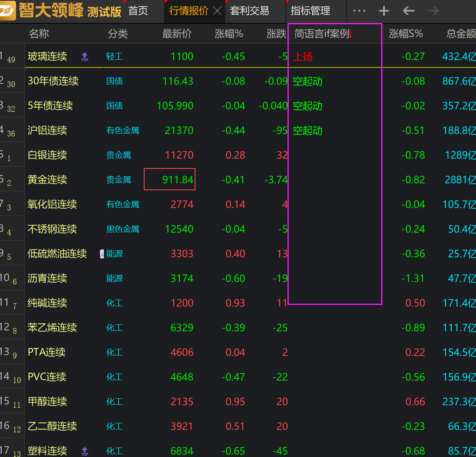Click the 分类 column header
Viewport: 476px width, 457px height.
click(x=117, y=34)
